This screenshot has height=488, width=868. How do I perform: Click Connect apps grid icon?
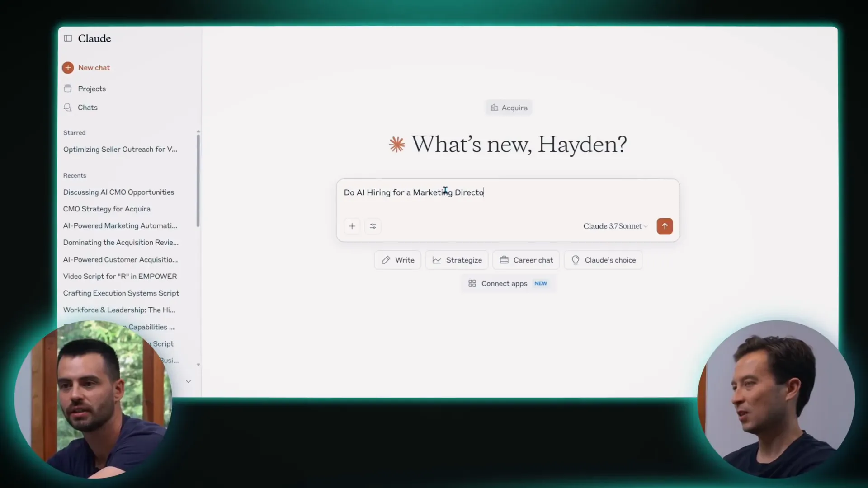[x=472, y=283]
